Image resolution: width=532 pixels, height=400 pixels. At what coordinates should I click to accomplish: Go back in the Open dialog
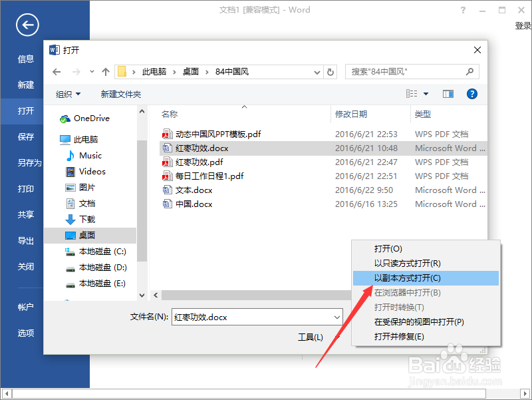57,72
